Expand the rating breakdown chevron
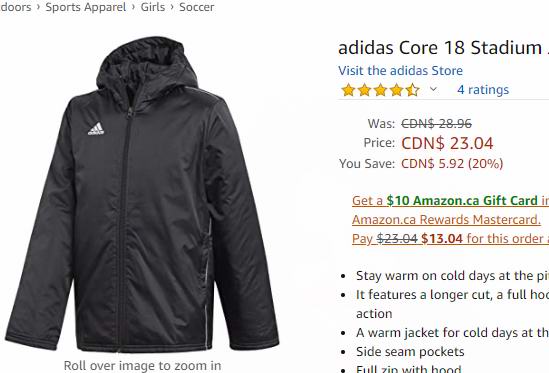 click(x=433, y=89)
